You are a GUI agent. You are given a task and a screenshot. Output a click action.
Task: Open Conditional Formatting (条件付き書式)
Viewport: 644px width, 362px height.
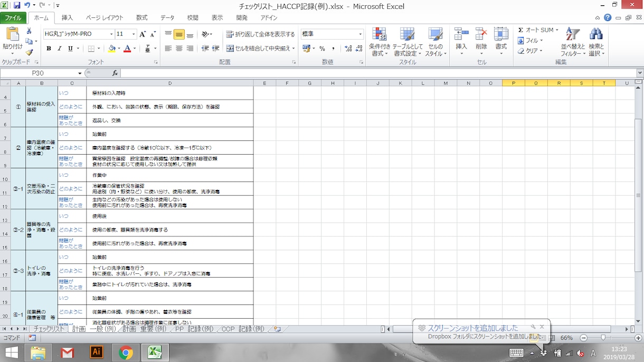click(x=380, y=42)
